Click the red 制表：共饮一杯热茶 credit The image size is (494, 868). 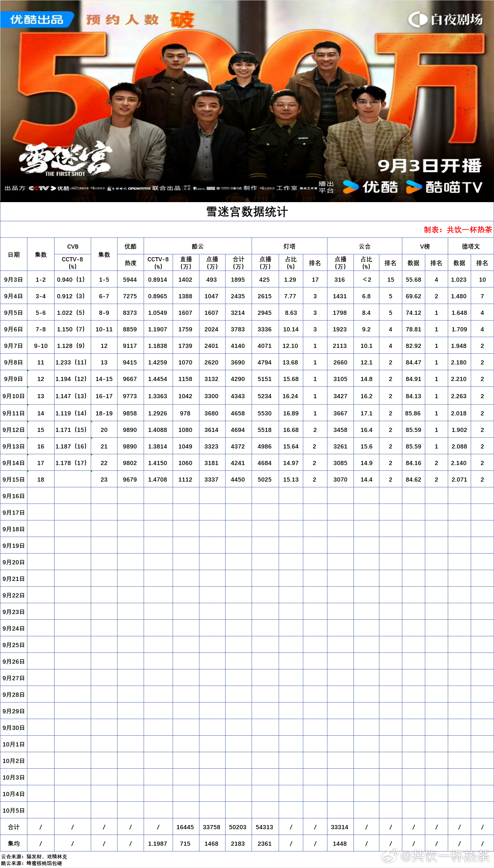(x=458, y=229)
